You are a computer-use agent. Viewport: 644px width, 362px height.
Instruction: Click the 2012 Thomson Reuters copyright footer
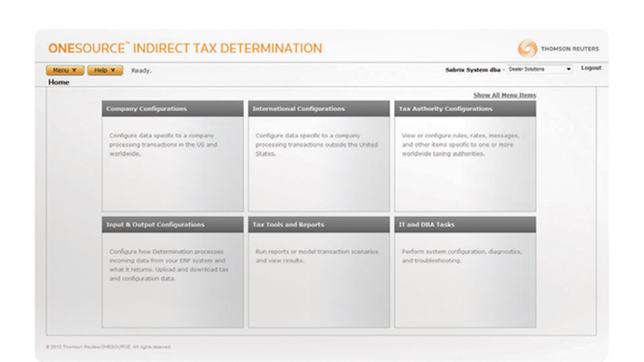coord(108,347)
